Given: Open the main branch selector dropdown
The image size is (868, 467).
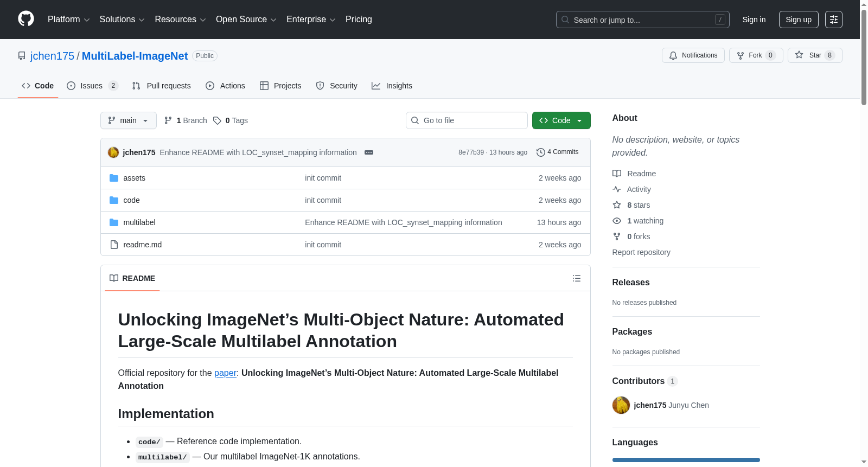Looking at the screenshot, I should [x=129, y=120].
